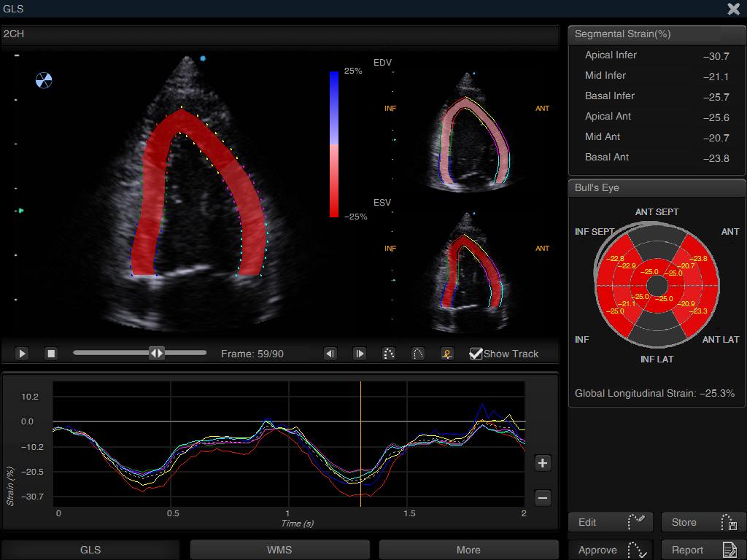Stop cine loop playback
Viewport: 747px width, 560px height.
click(x=51, y=354)
